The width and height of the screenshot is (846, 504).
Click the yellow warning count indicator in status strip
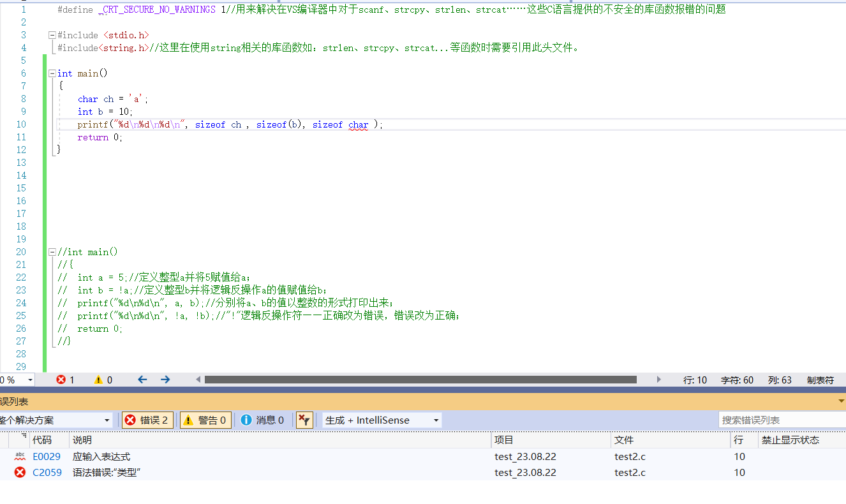click(103, 380)
